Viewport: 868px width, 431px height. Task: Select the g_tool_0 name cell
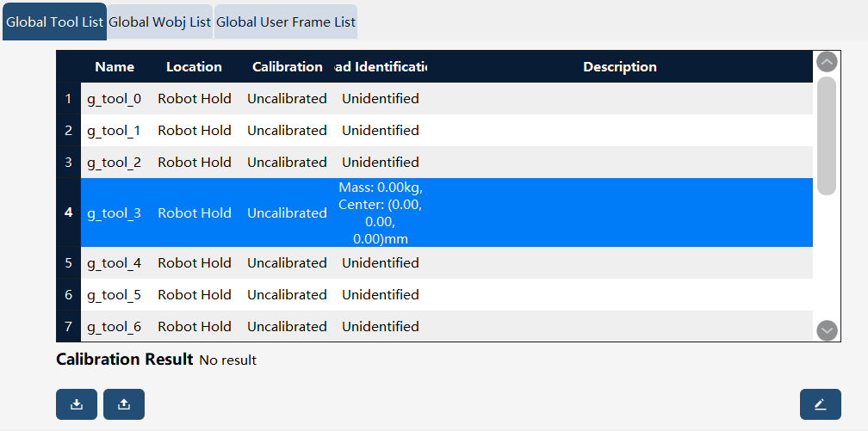(114, 99)
